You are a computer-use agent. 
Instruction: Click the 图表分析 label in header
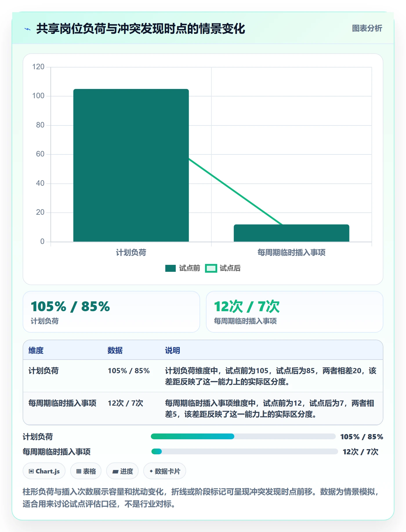[367, 28]
